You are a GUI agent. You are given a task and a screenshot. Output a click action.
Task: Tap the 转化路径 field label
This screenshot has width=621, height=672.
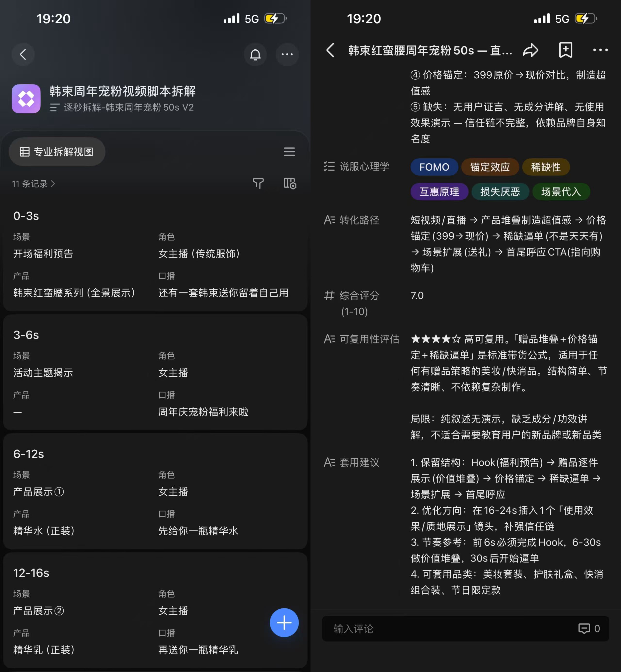point(359,220)
